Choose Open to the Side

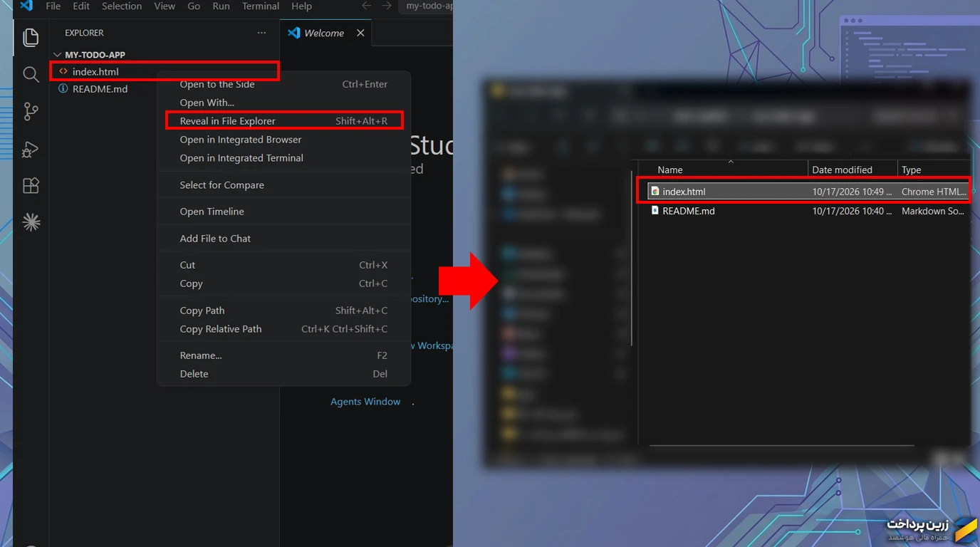pos(283,84)
